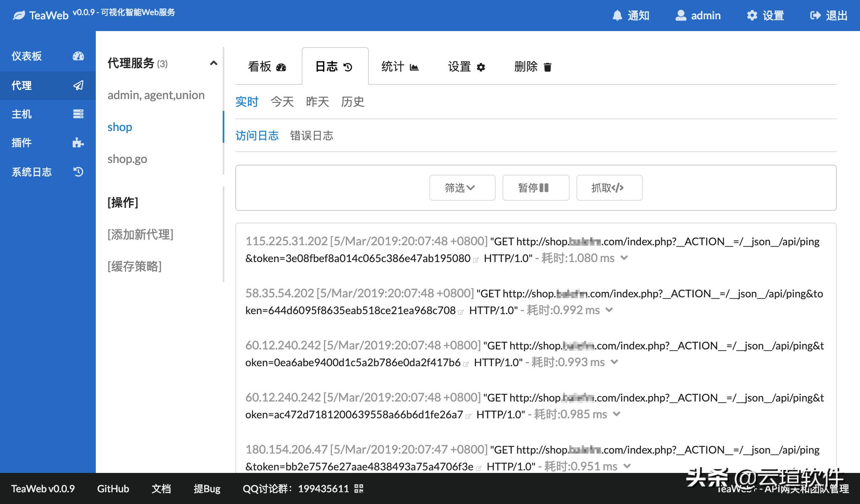The height and width of the screenshot is (504, 860).
Task: Open the 筛选 filter dropdown
Action: click(462, 188)
